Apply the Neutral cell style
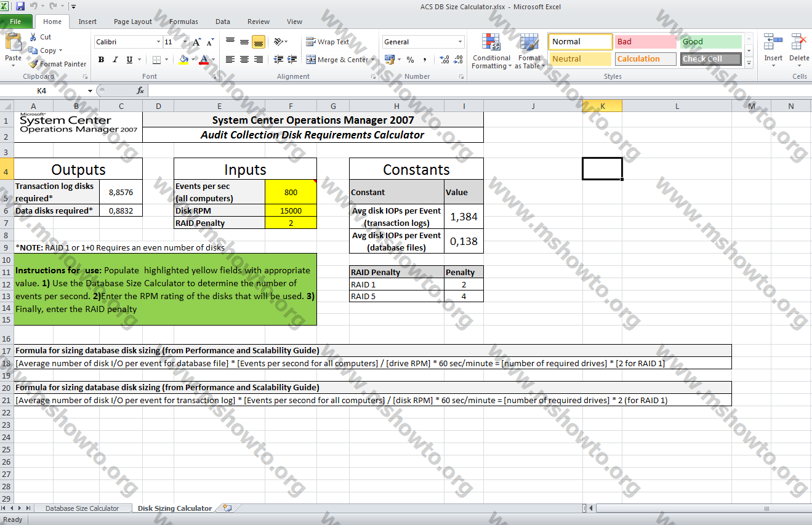812x525 pixels. 581,59
